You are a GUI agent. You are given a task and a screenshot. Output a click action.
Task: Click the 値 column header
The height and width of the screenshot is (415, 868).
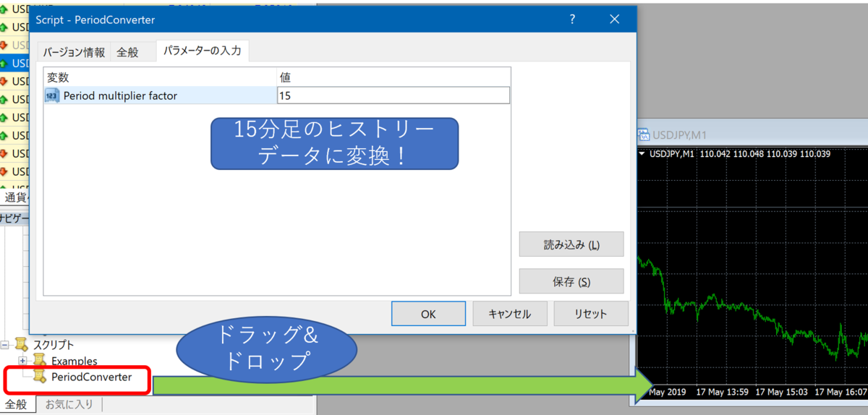click(393, 77)
